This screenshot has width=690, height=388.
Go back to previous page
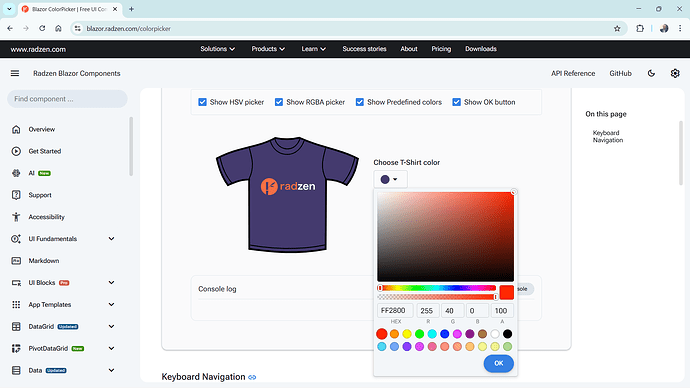[10, 29]
